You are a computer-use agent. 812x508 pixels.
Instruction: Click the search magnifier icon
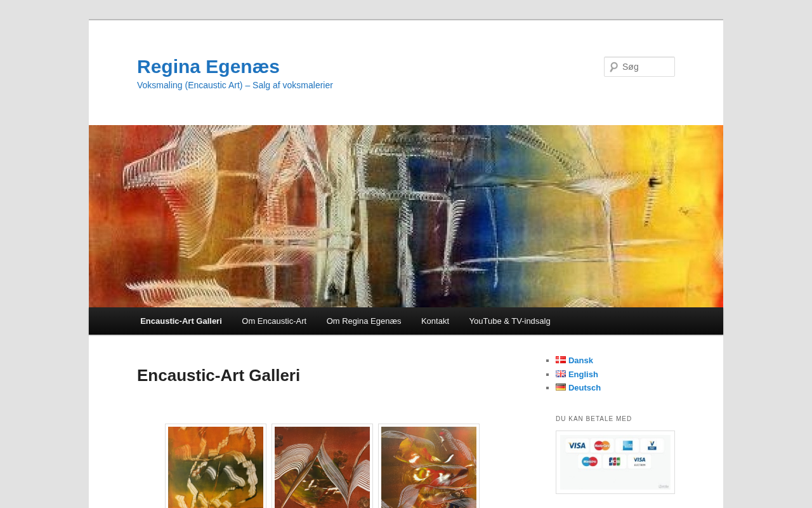tap(613, 67)
